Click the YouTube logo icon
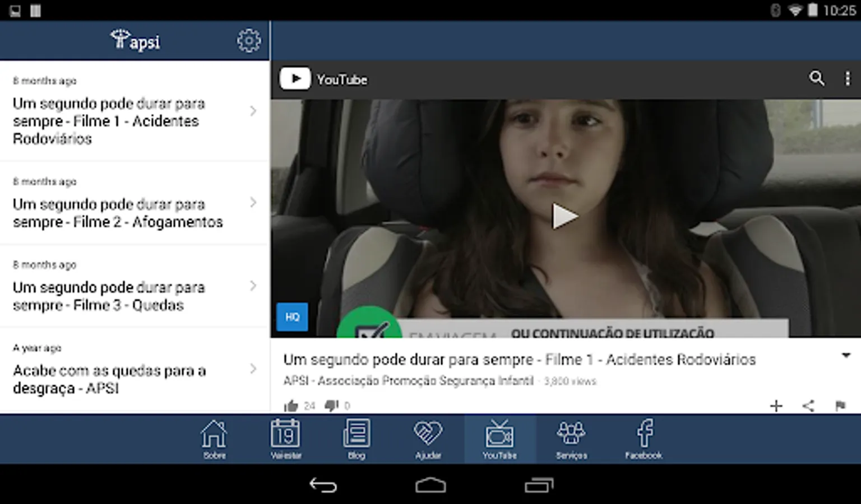This screenshot has height=504, width=861. [295, 79]
